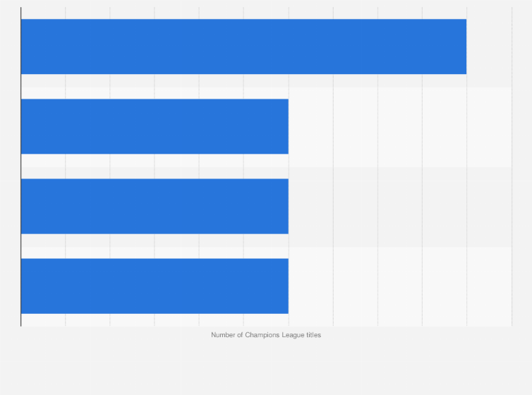This screenshot has height=395, width=532.
Task: Click the rightmost dotted gridline
Action: pos(512,166)
